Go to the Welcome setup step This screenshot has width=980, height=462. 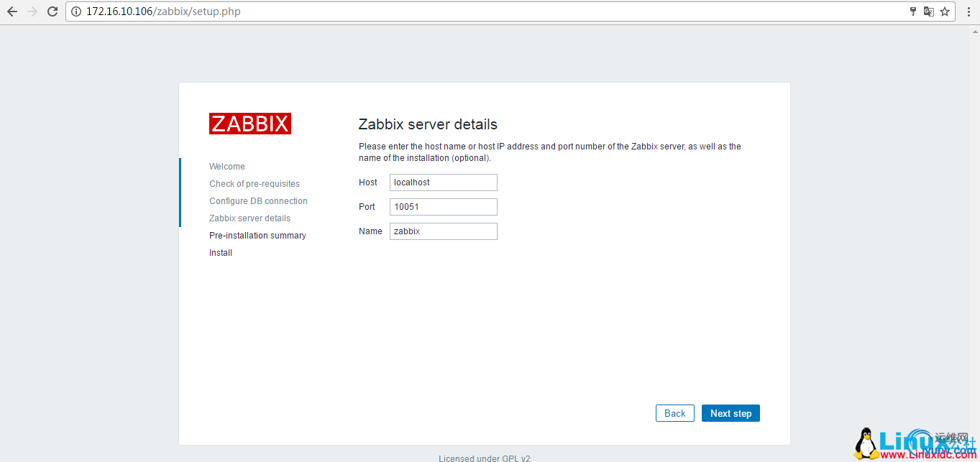pos(227,167)
